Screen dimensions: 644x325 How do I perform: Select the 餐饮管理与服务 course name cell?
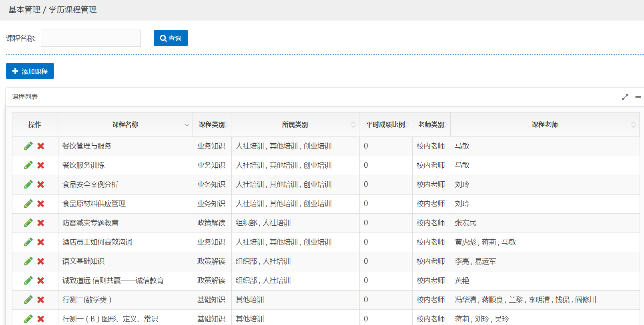click(125, 146)
